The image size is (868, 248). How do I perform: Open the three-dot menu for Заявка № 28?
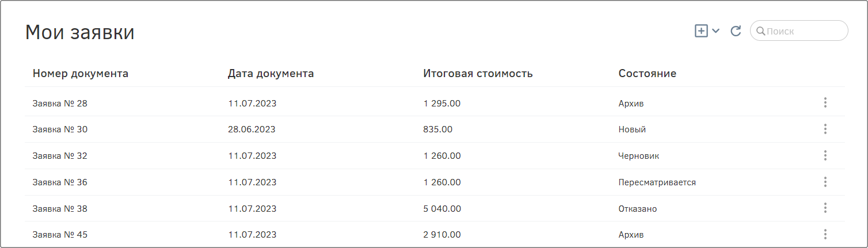825,102
